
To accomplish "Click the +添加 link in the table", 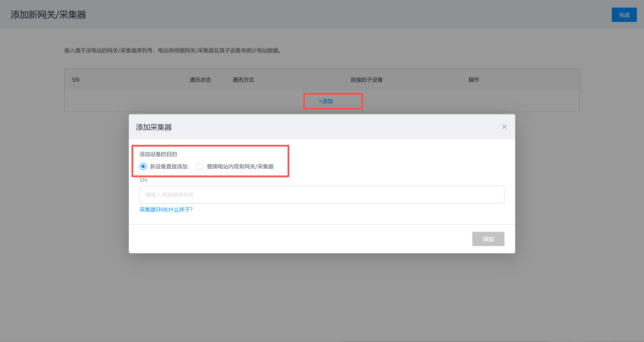I will (326, 101).
